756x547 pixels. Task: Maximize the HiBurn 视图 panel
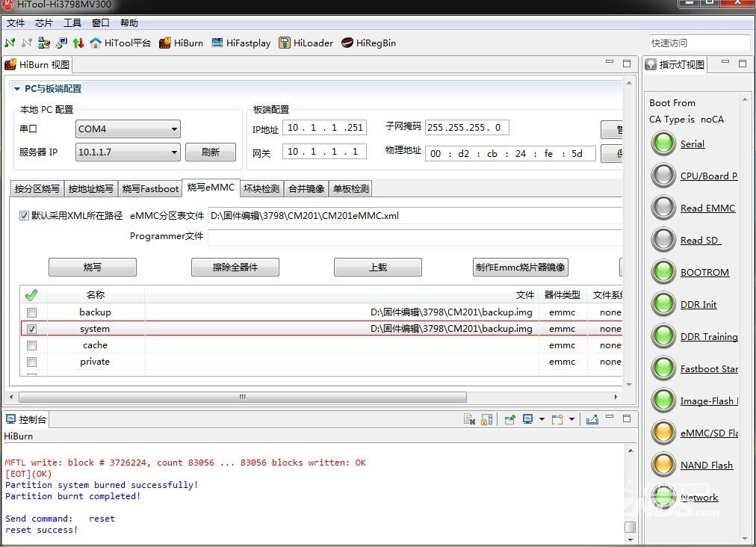tap(627, 64)
